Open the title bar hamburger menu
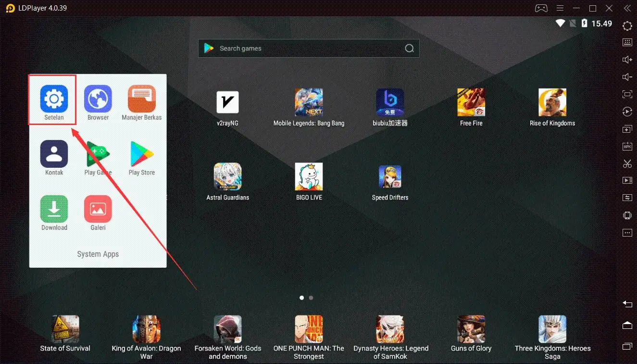The width and height of the screenshot is (637, 364). (x=559, y=8)
